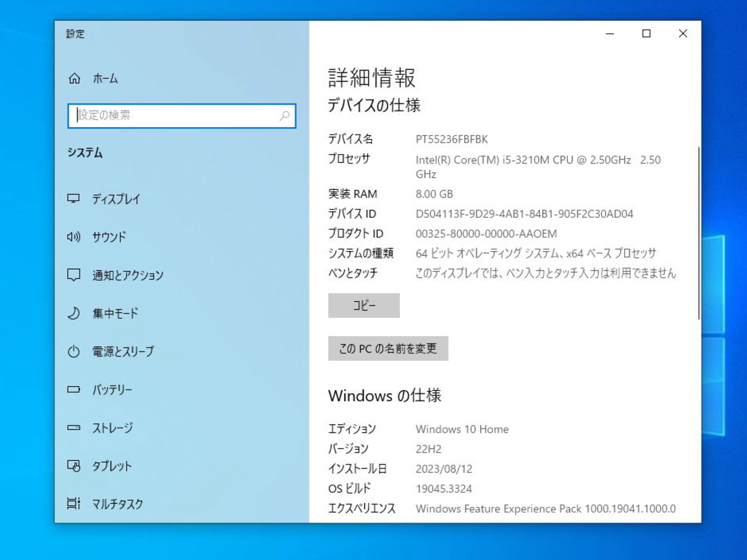Image resolution: width=747 pixels, height=560 pixels.
Task: Click device ID D504113F-9D29-4AB1-84B1-905F2C30AD04
Action: [524, 214]
